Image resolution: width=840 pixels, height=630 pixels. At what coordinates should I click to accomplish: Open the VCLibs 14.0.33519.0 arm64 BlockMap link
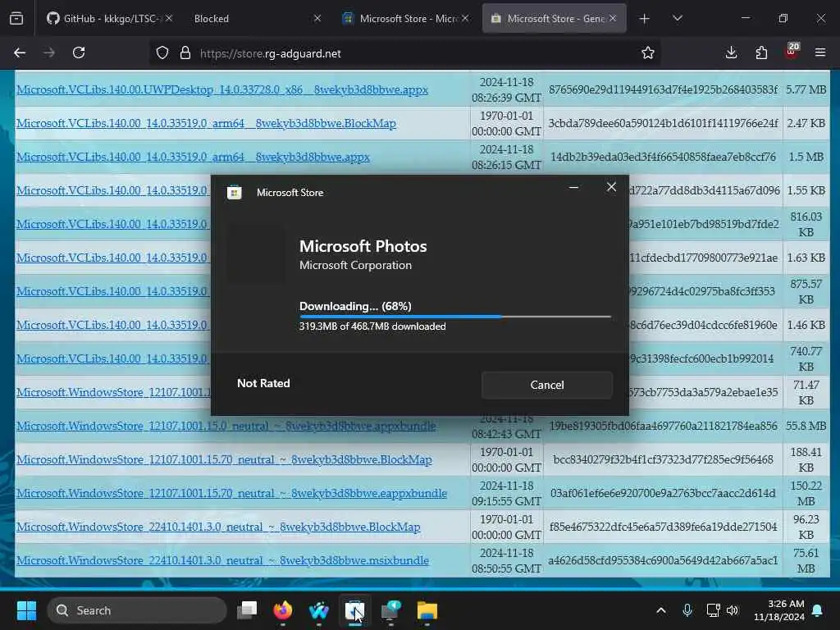(206, 123)
